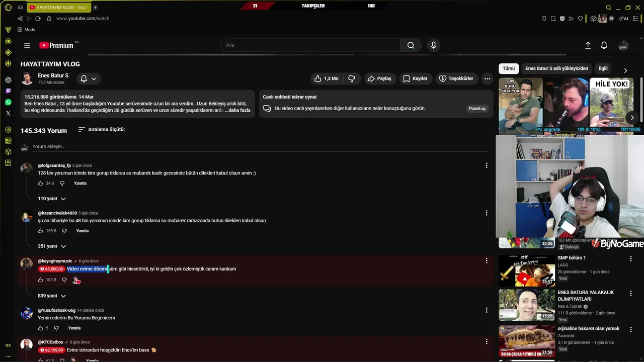Open the SMP bölüm 1 thumbnail
Screen dimensions: 644x362
point(527,270)
